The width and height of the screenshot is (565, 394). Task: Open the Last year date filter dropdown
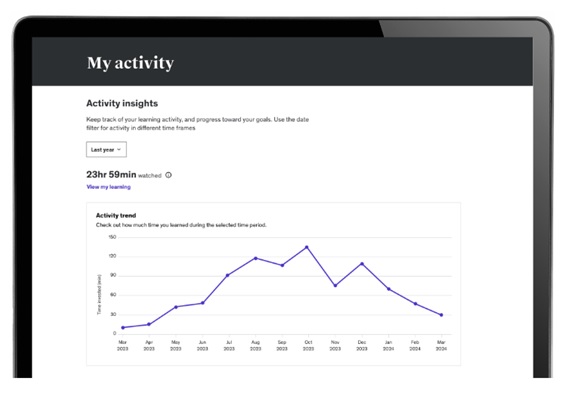point(106,150)
